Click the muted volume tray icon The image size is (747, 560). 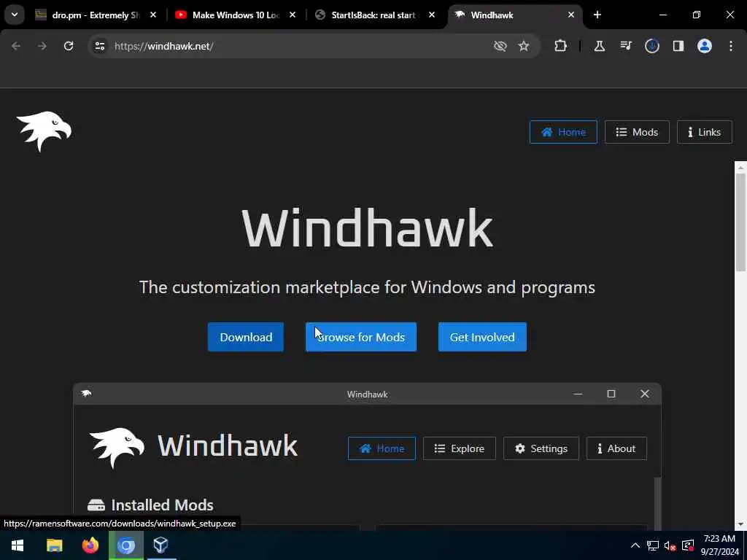[670, 545]
